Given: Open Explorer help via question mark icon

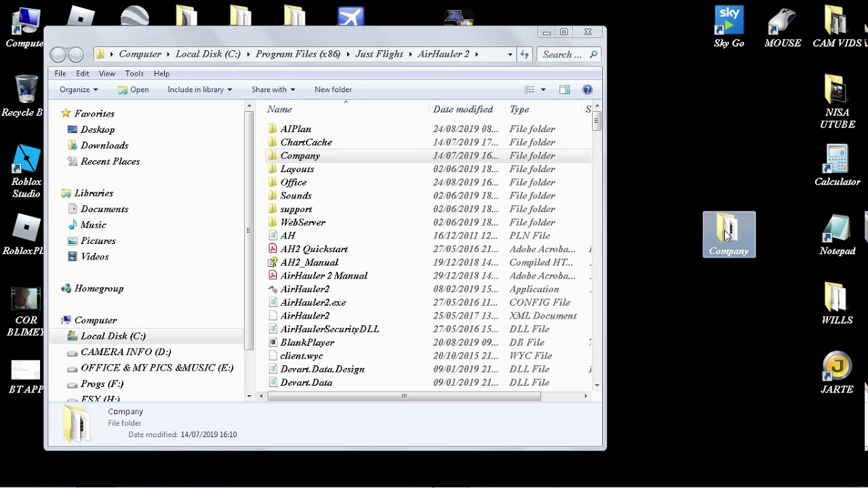Looking at the screenshot, I should coord(587,89).
